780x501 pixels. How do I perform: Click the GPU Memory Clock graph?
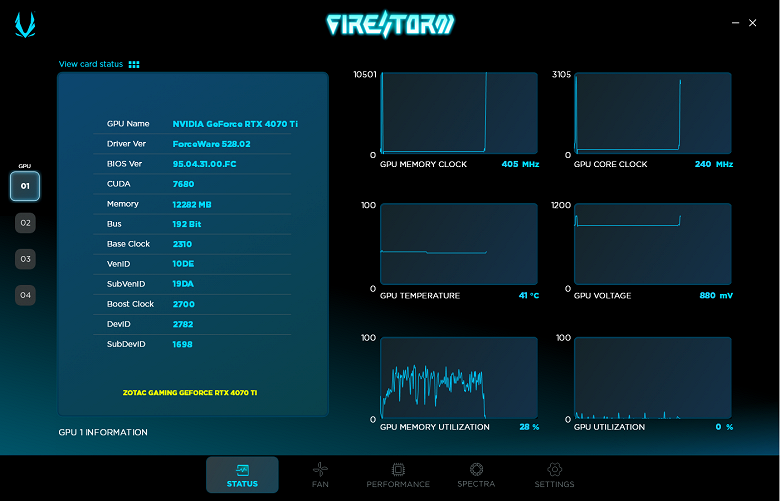pos(459,113)
